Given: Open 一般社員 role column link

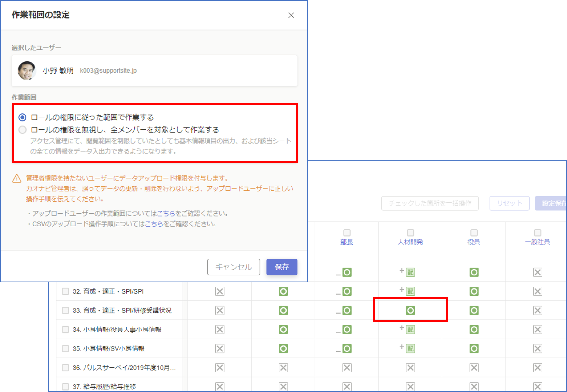Looking at the screenshot, I should click(x=537, y=242).
